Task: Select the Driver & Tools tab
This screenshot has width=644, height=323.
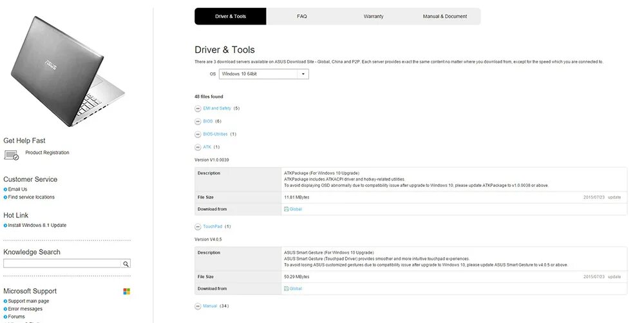Action: point(231,16)
